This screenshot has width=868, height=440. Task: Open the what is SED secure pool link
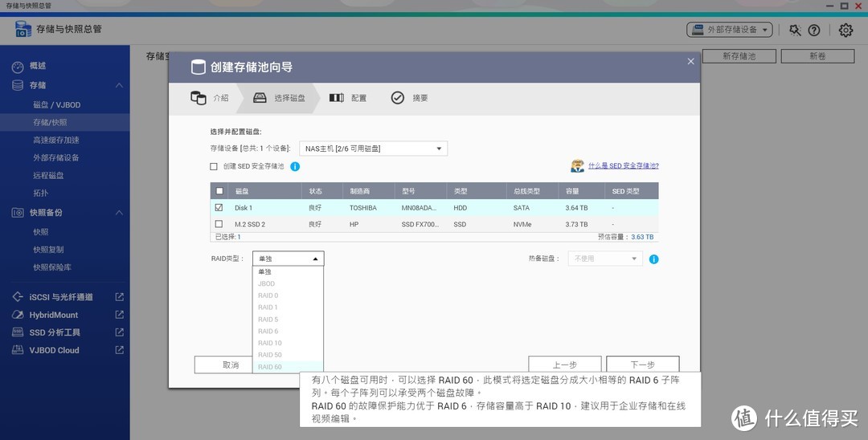[x=624, y=166]
